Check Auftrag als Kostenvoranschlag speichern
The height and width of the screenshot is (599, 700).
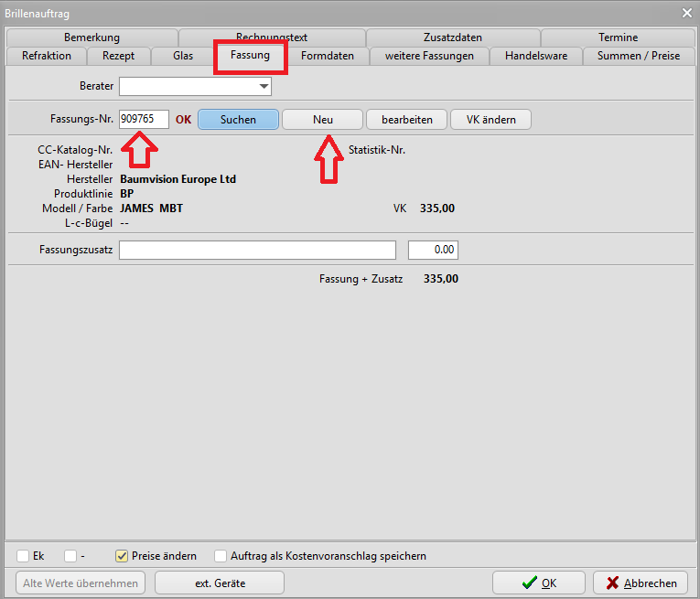point(221,556)
